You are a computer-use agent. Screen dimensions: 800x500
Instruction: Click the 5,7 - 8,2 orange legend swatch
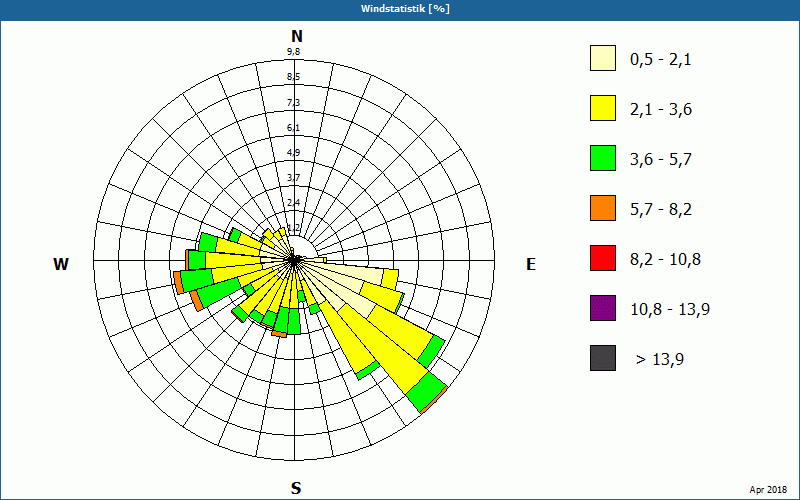(603, 208)
